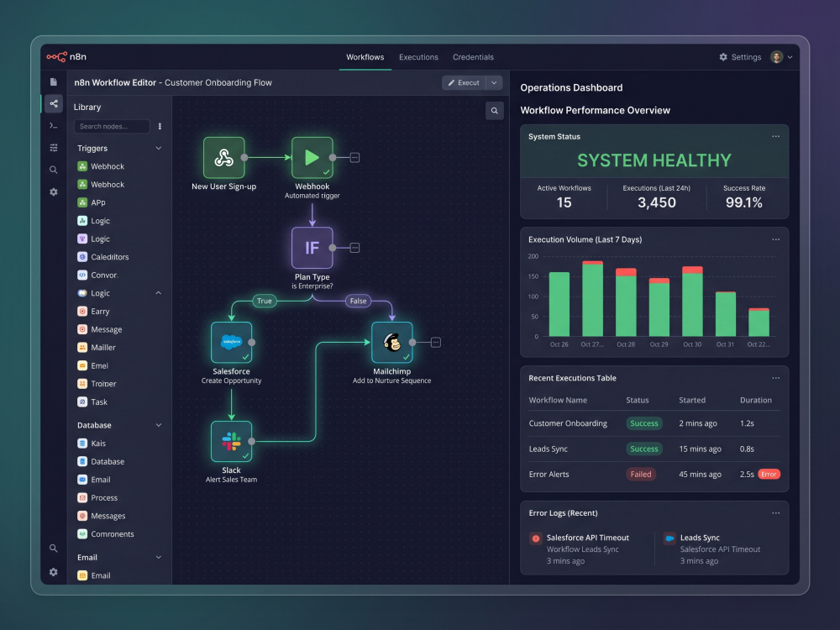
Task: Select the Mailchimp Nurture Sequence node
Action: [392, 343]
